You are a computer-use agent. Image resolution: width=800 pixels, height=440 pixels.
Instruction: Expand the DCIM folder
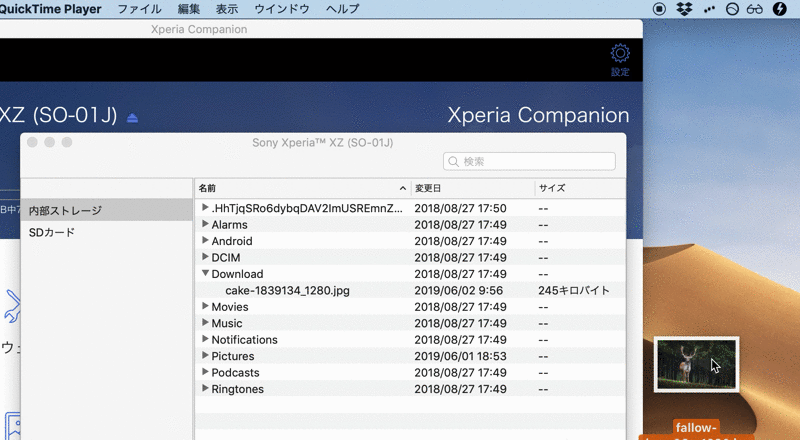coord(205,257)
